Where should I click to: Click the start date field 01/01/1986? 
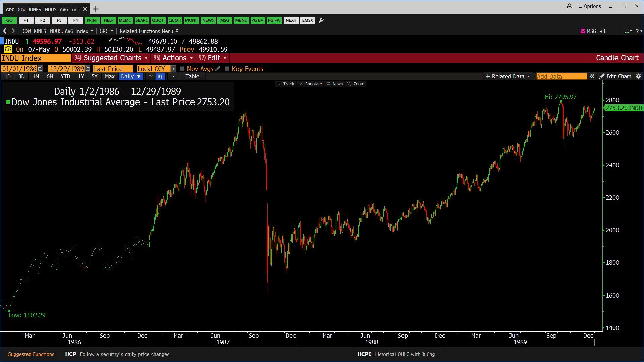[19, 69]
